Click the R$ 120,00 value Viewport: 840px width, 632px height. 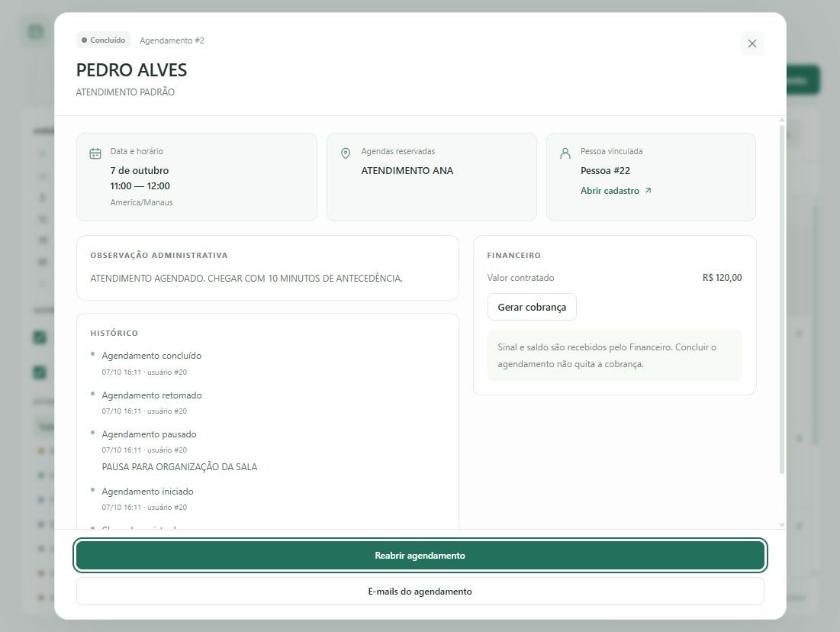click(x=723, y=278)
